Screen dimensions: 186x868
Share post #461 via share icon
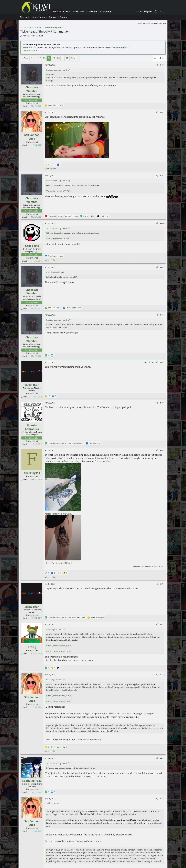point(157,65)
